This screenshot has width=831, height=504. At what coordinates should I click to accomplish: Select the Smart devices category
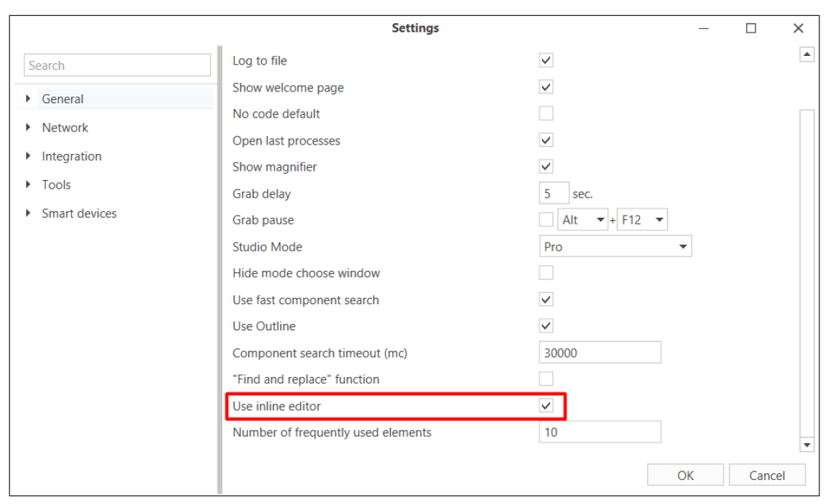[78, 214]
